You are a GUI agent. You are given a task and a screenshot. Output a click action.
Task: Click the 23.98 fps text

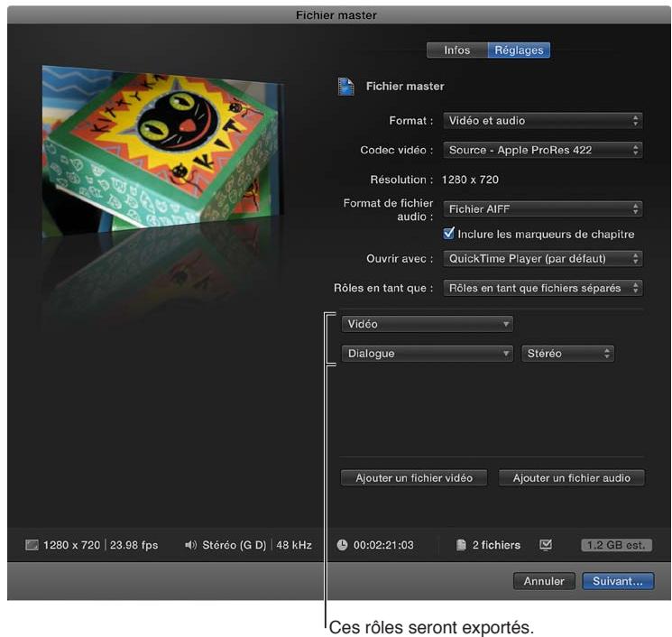click(x=133, y=545)
